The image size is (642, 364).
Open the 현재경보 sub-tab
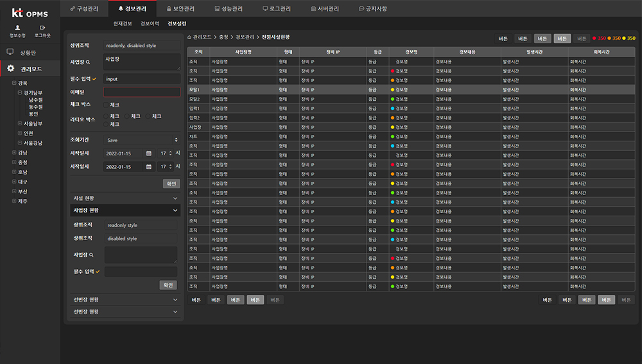123,24
